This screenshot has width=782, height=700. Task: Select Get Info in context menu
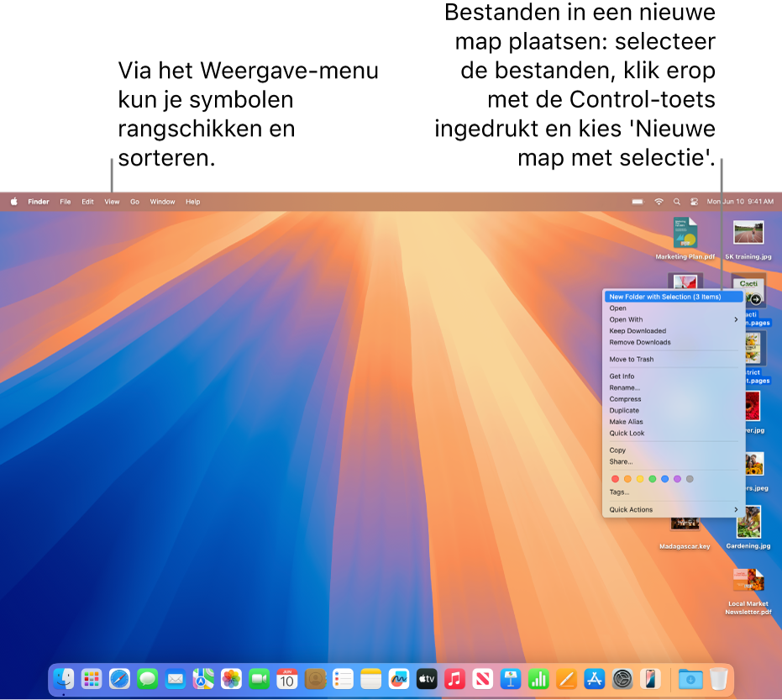(x=674, y=376)
